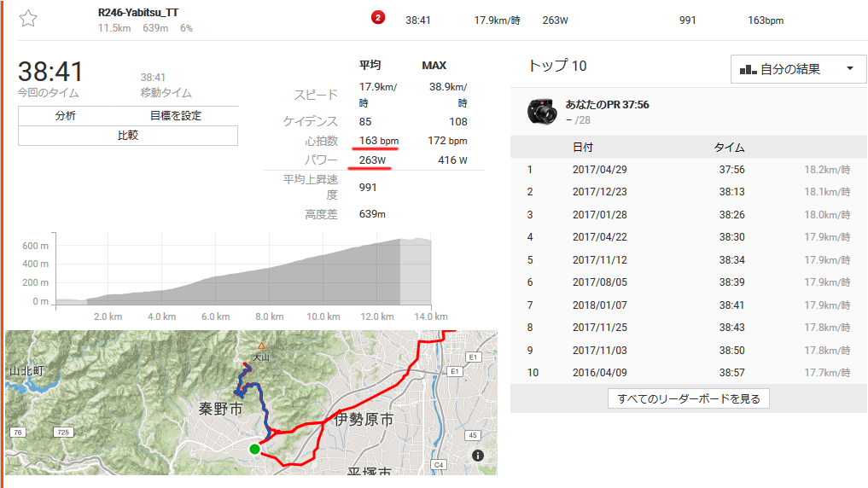Image resolution: width=868 pixels, height=488 pixels.
Task: Click the elevation profile at 8.0 km
Action: tap(270, 286)
